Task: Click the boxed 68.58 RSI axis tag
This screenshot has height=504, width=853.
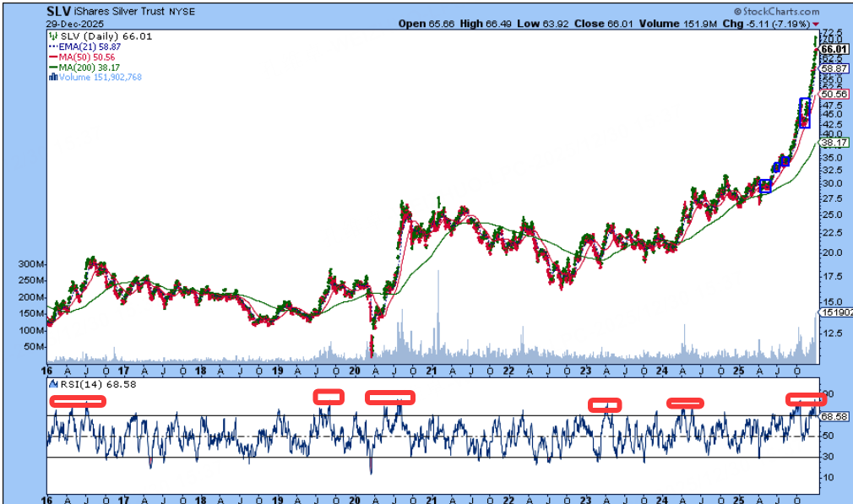Action: [834, 416]
